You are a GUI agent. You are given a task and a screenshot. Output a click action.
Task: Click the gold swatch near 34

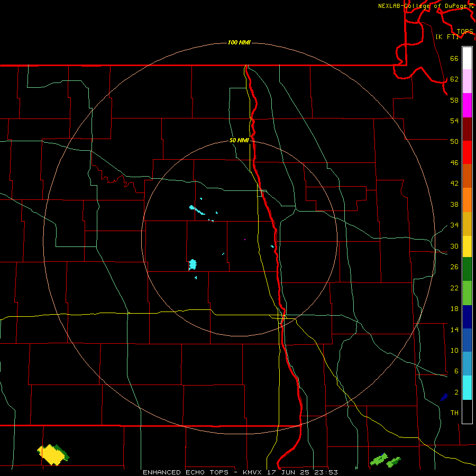pyautogui.click(x=467, y=224)
